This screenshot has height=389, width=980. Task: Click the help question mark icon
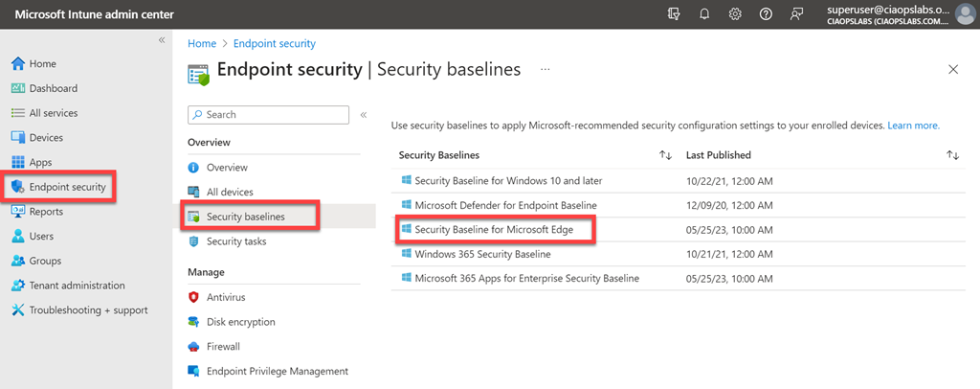[x=766, y=13]
